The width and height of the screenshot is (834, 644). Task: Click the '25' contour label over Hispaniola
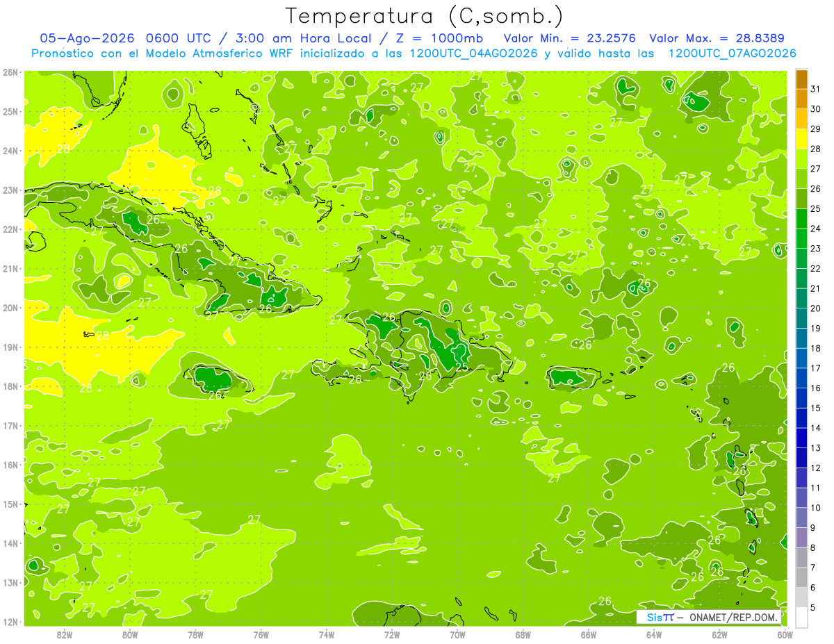point(461,366)
